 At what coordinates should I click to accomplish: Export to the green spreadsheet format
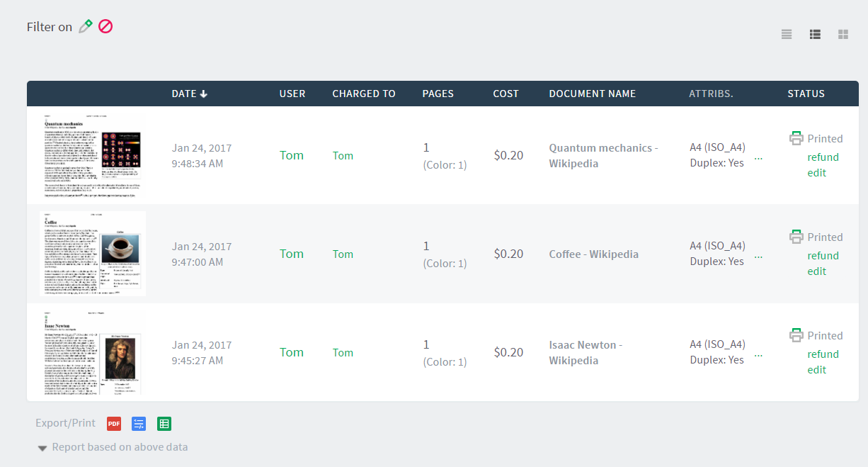click(x=164, y=424)
